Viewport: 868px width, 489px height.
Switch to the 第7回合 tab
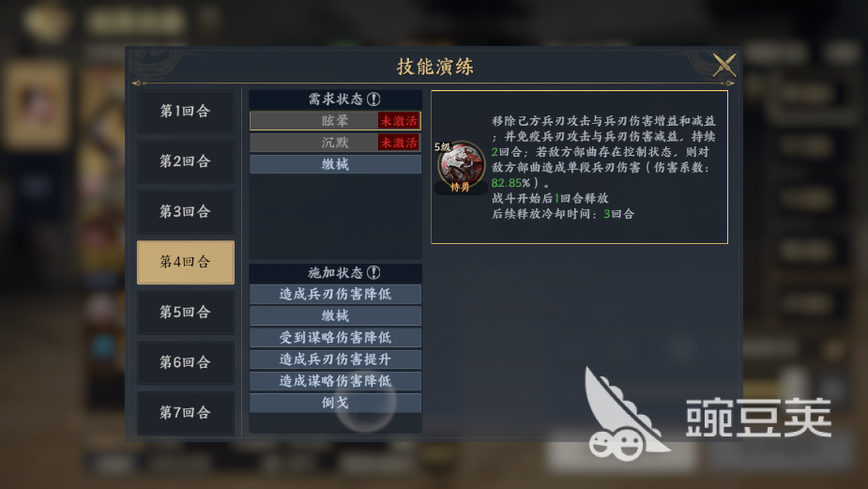[186, 413]
